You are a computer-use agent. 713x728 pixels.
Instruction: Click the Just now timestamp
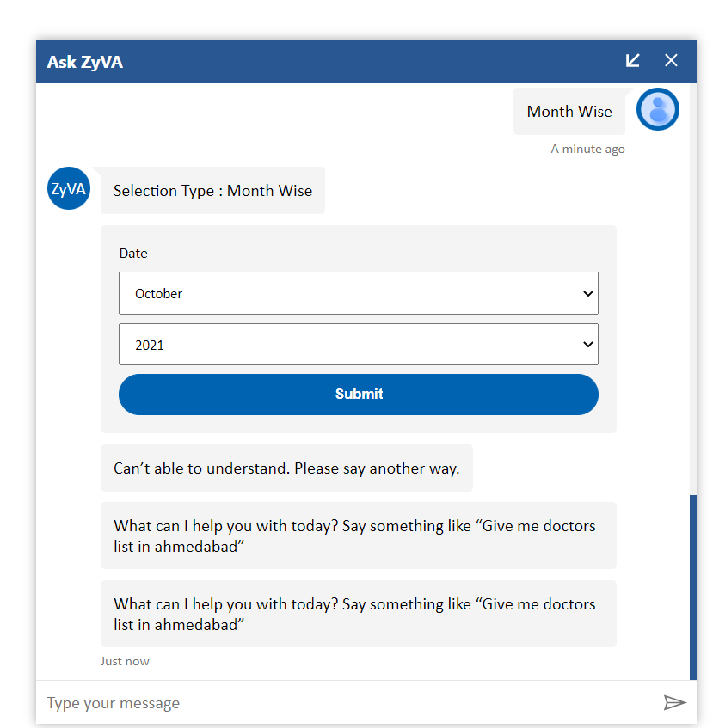(125, 661)
